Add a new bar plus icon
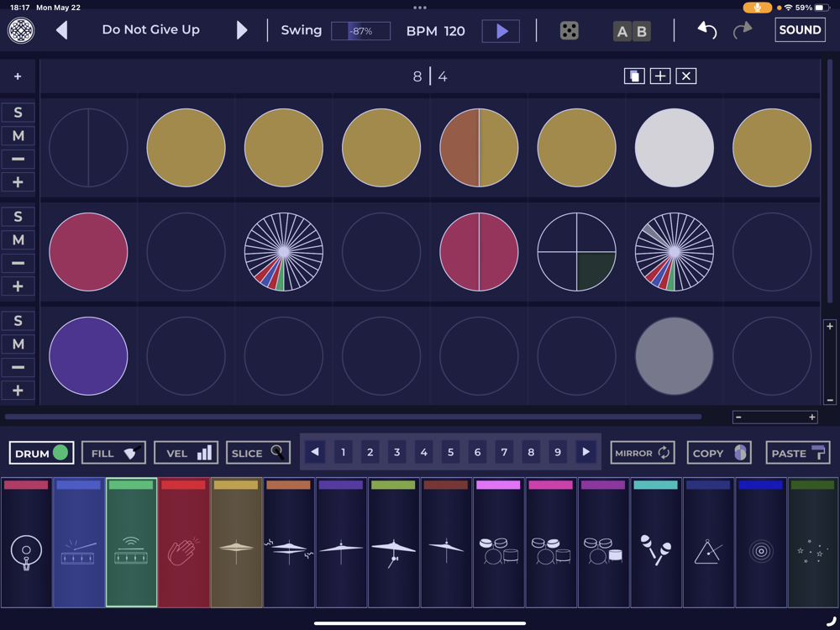This screenshot has height=630, width=840. tap(660, 76)
